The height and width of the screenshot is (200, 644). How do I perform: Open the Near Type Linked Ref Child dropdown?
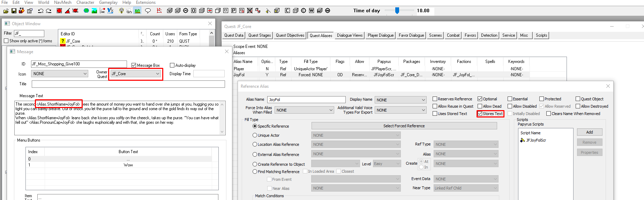point(466,188)
